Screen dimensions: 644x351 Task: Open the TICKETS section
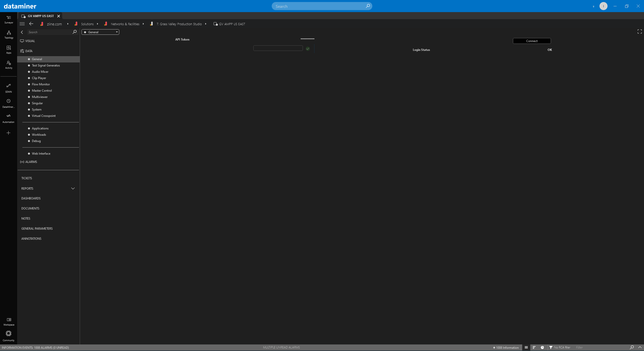(x=27, y=178)
